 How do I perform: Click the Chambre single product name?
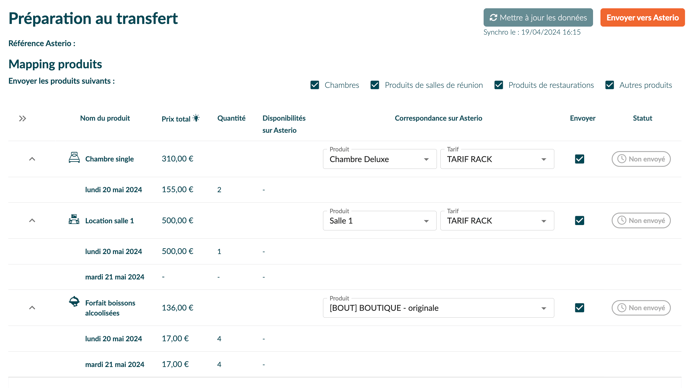pyautogui.click(x=109, y=159)
